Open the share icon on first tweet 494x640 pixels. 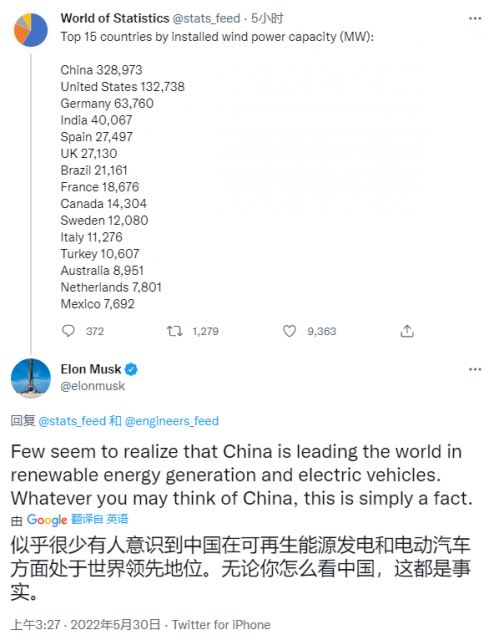(x=407, y=331)
